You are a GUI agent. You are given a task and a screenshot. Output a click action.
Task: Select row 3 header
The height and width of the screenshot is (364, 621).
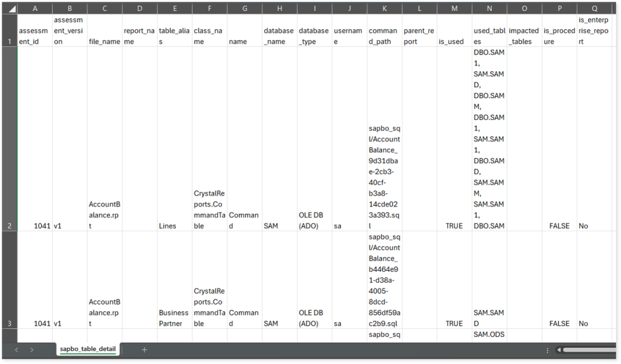[9, 323]
